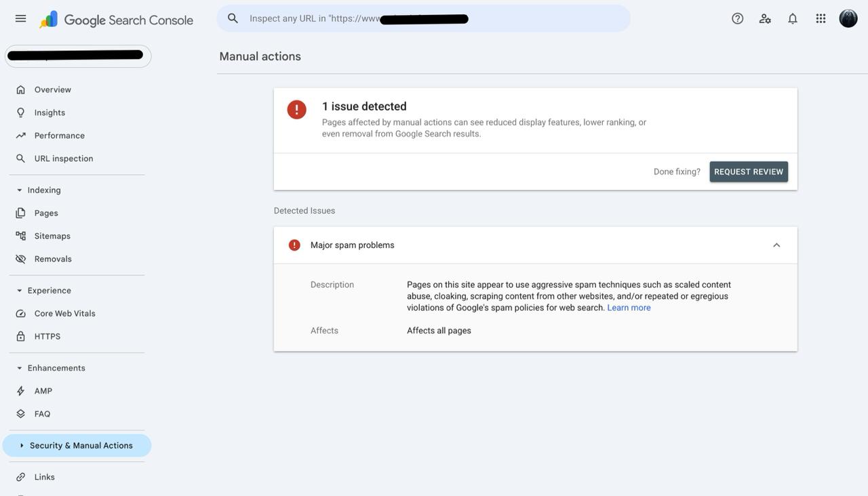Screen dimensions: 868x496
Task: Open the notifications bell
Action: coord(793,19)
